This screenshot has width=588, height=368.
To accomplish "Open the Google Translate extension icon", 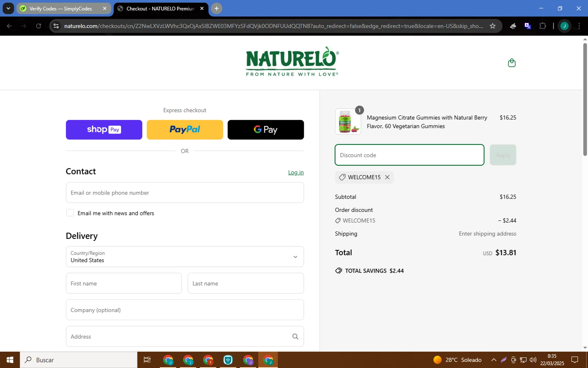I will [x=528, y=26].
